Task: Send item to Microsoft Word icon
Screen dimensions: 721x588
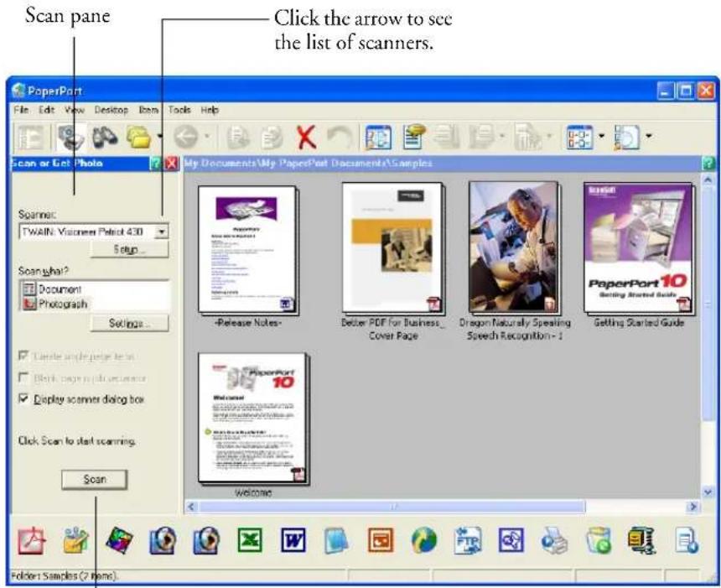Action: click(293, 540)
